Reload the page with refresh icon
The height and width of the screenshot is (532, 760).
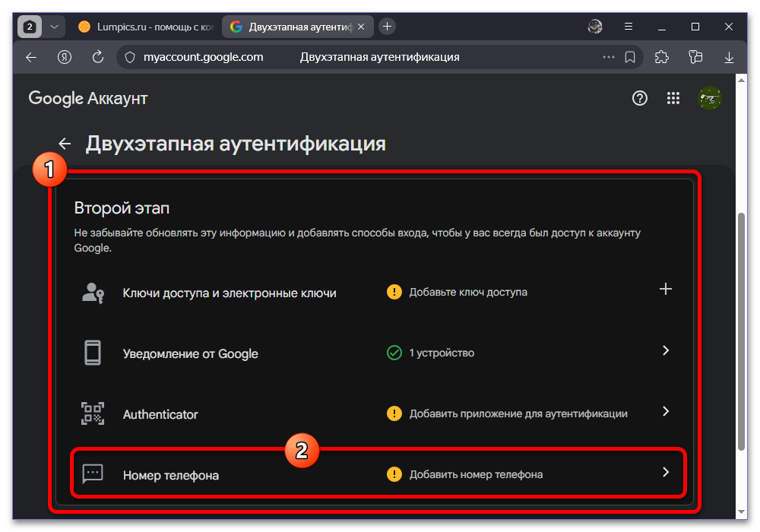98,57
